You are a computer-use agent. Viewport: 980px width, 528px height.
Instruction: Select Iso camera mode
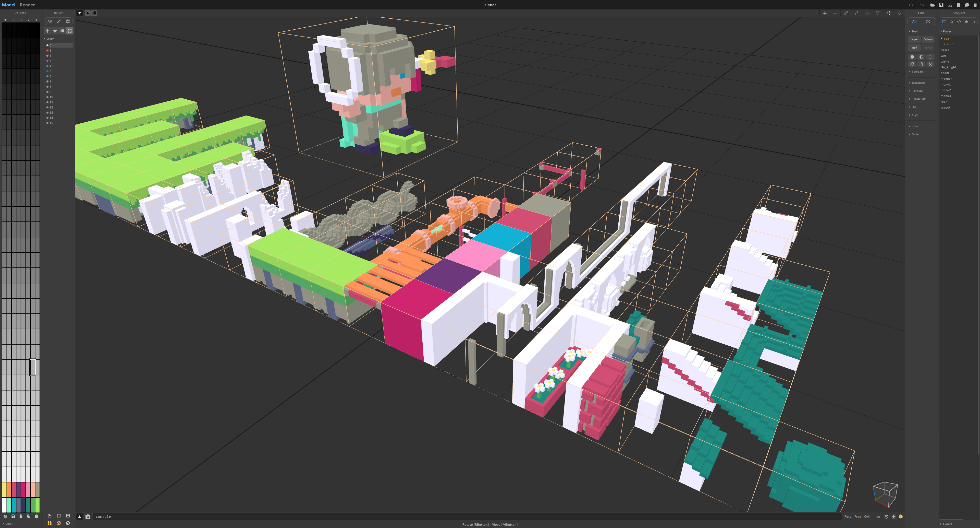[878, 517]
